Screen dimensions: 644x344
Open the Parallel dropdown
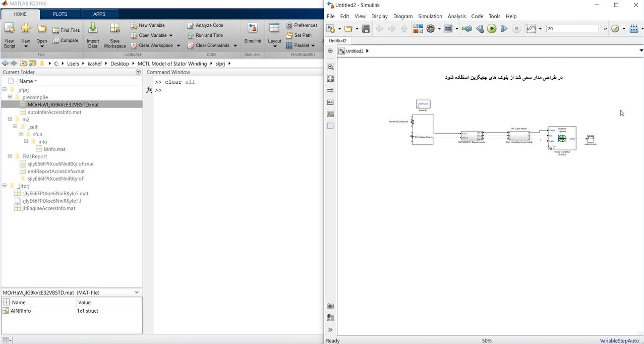coord(301,45)
